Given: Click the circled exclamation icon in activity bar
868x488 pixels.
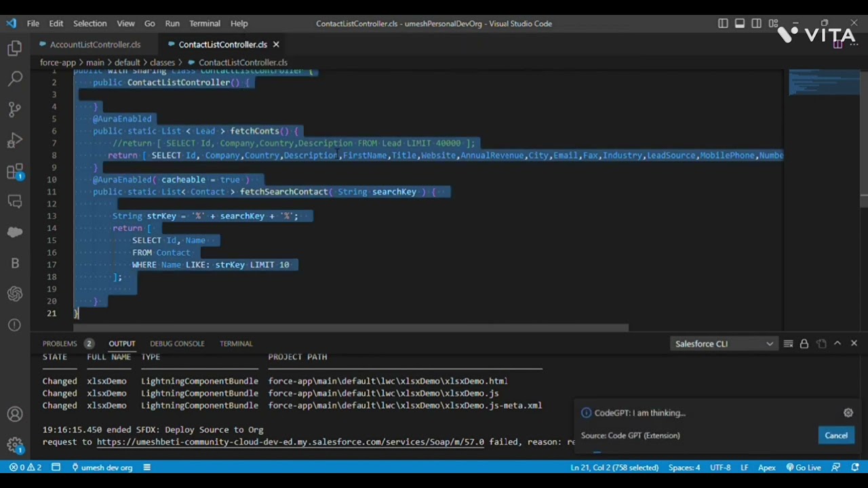Looking at the screenshot, I should tap(15, 325).
